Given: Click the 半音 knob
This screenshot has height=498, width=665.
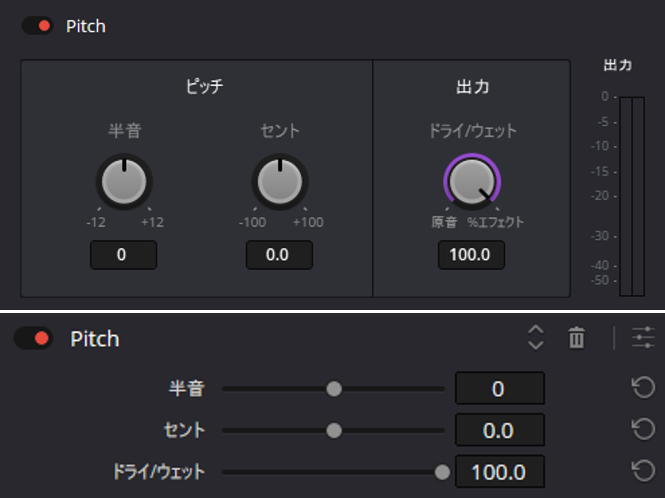Looking at the screenshot, I should (x=124, y=182).
